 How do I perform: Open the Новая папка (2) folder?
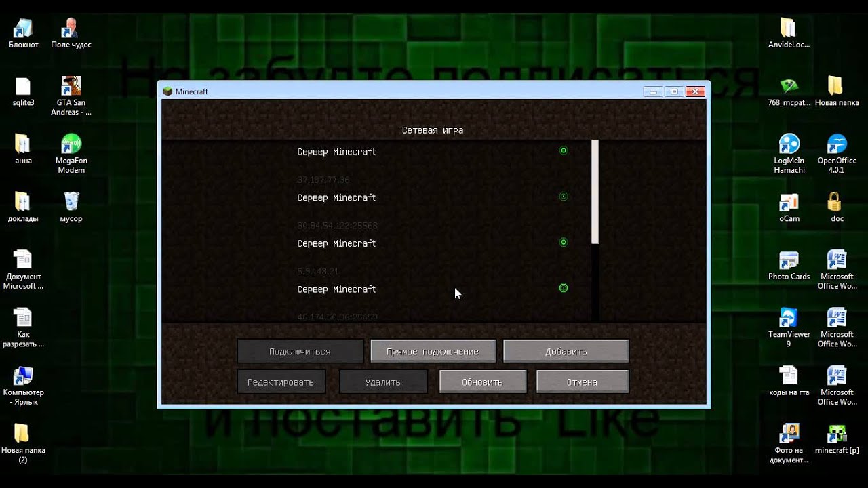[x=23, y=444]
